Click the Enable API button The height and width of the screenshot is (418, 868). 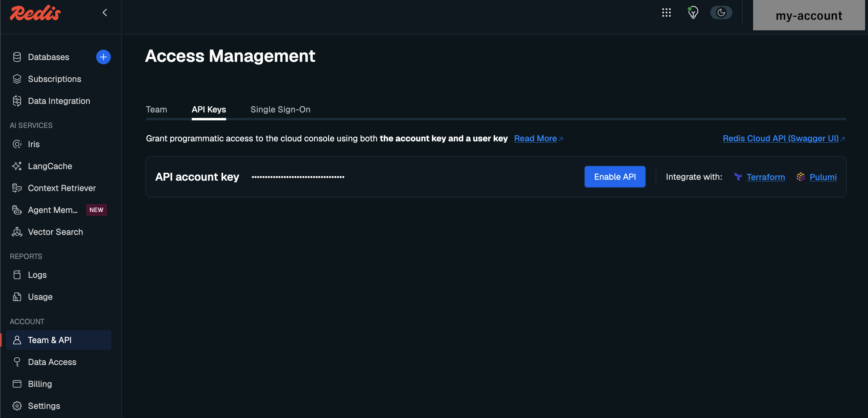615,177
